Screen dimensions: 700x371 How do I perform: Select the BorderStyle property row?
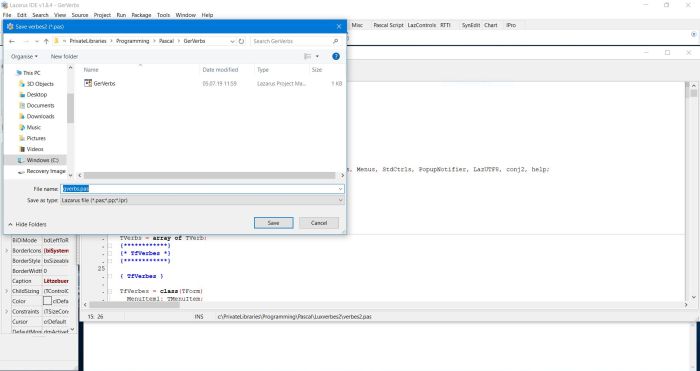coord(40,261)
